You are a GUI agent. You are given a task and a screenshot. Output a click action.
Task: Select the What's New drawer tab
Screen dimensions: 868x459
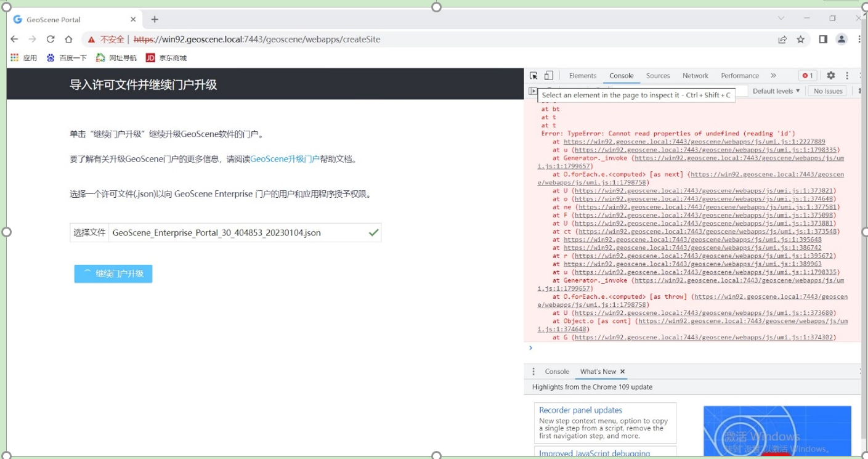tap(598, 372)
